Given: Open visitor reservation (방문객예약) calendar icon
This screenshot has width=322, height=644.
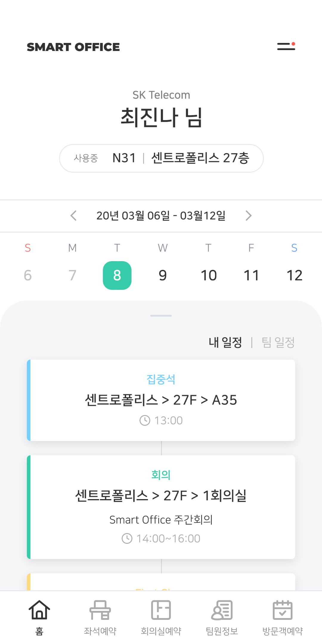Looking at the screenshot, I should [283, 610].
